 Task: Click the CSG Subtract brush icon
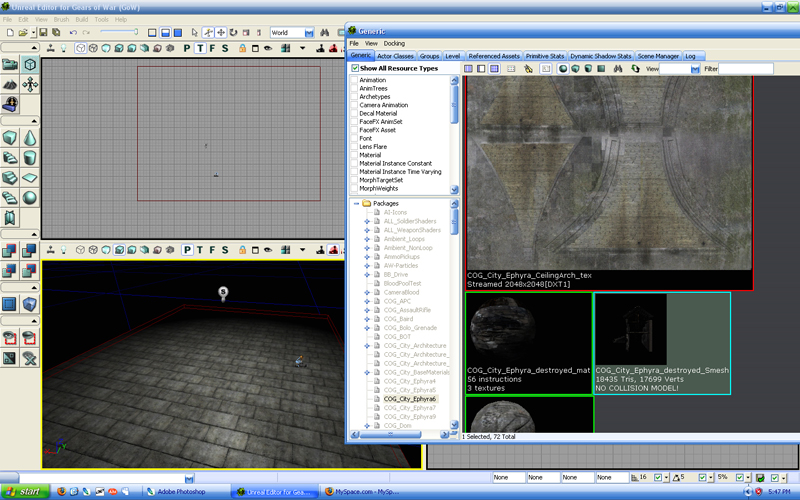pos(30,251)
